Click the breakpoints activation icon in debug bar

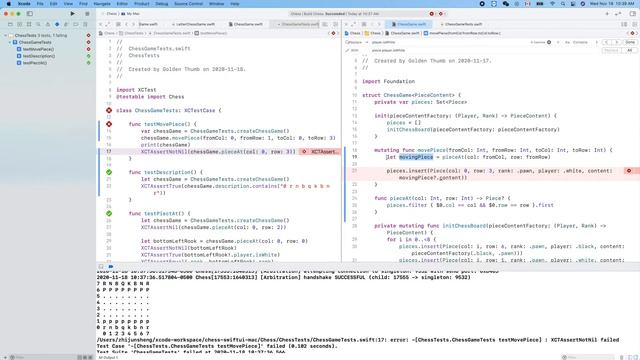click(x=111, y=267)
